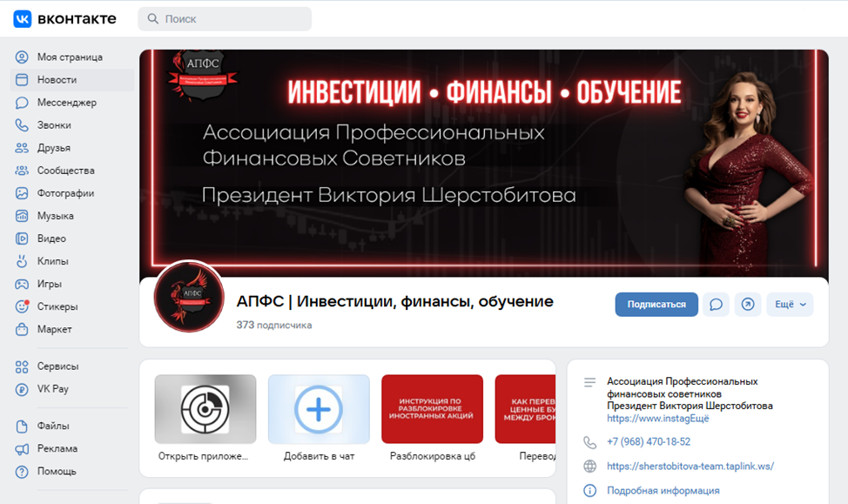Screen dimensions: 848x504
Task: Click the ВКОНТАКТЕ wordmark
Action: coord(77,19)
